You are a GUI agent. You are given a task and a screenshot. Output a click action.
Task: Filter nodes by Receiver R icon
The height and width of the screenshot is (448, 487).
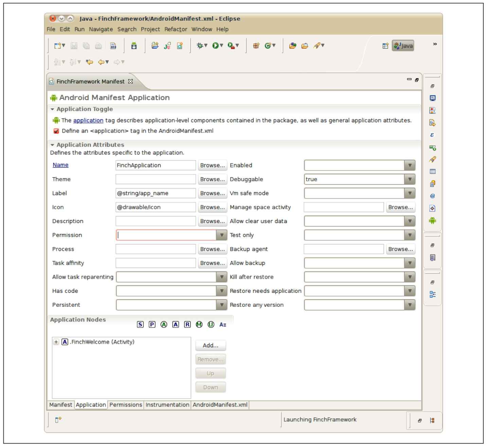[187, 324]
